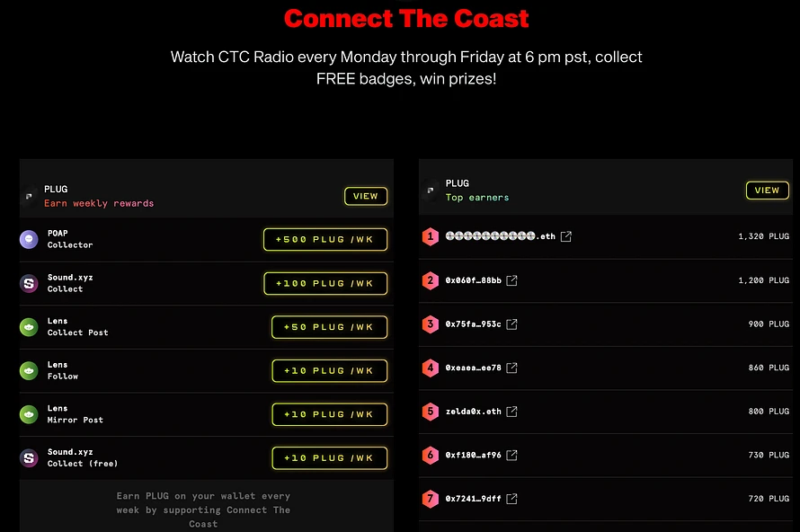Click the rank 1 hexagon badge
The image size is (800, 532).
[430, 236]
